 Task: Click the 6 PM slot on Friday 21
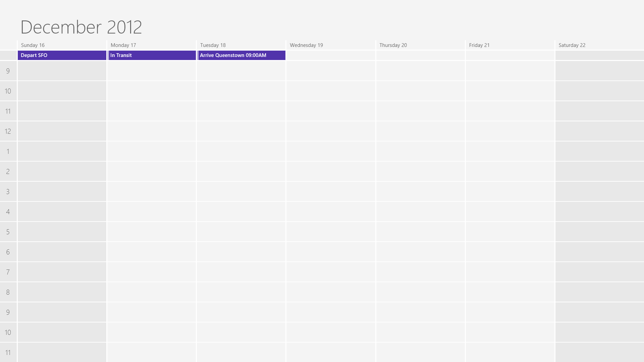510,252
